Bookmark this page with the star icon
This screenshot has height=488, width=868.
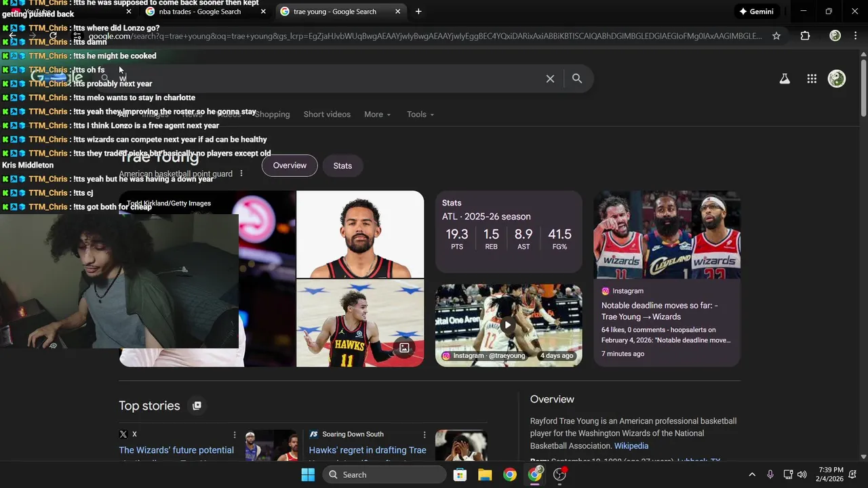[776, 36]
